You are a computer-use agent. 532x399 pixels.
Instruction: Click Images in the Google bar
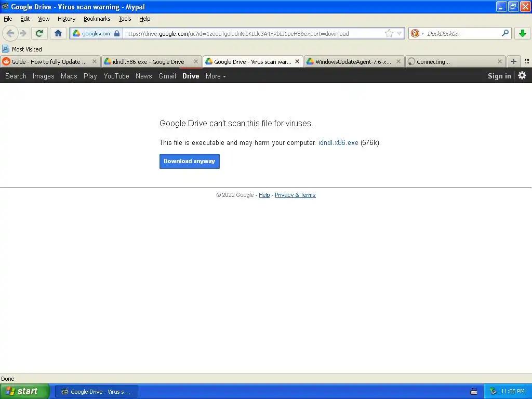(x=44, y=76)
